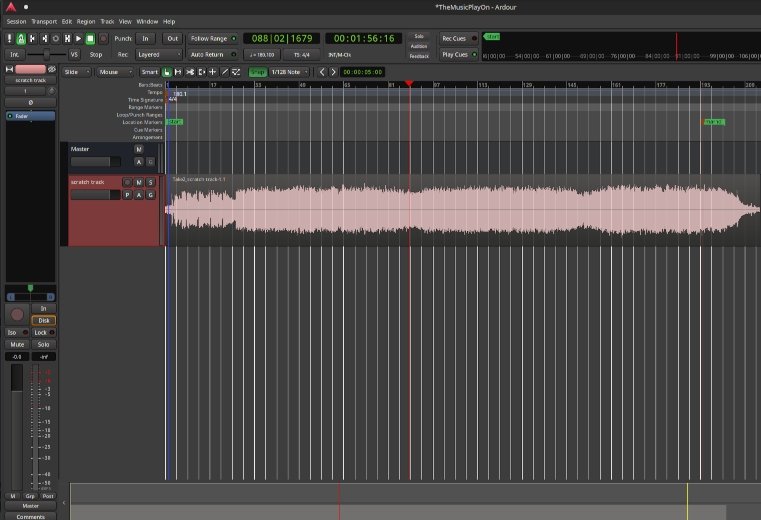Click the polarity invert icon button
761x520 pixels.
coord(30,102)
